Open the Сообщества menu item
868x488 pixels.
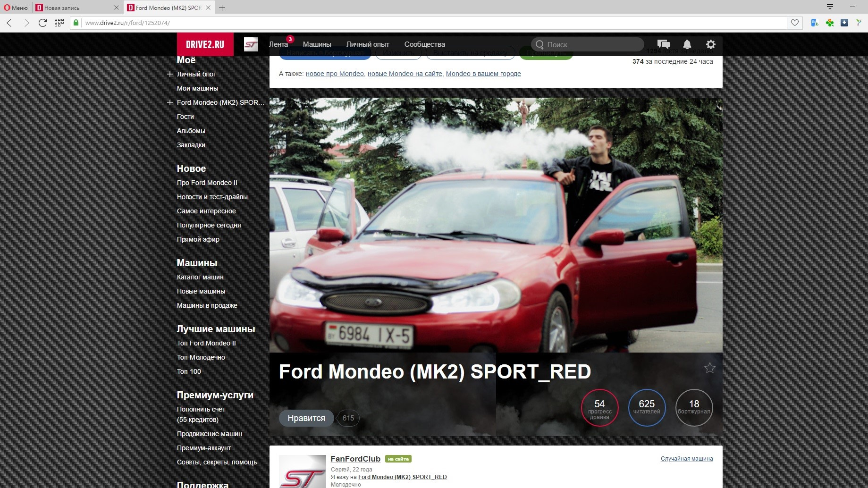click(x=425, y=44)
